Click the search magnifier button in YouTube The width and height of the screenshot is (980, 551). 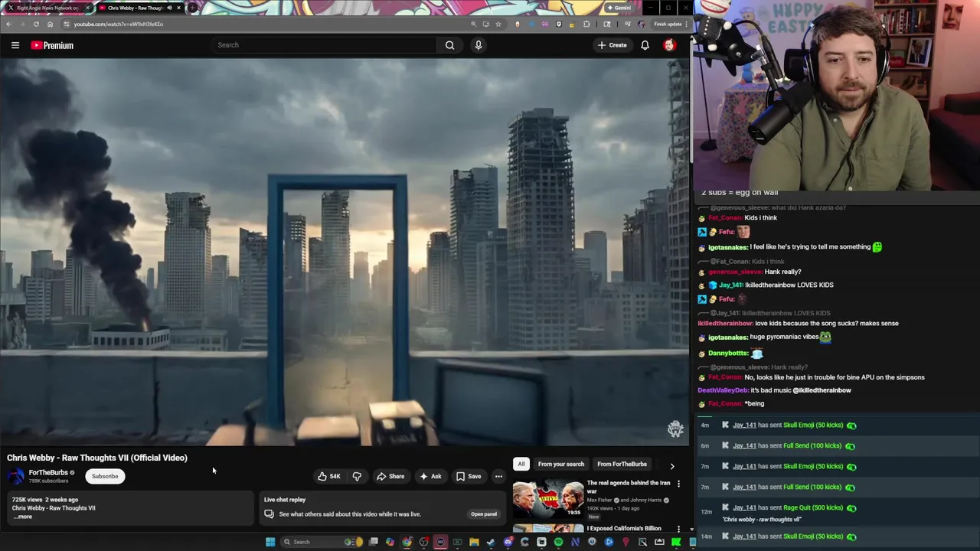tap(449, 45)
